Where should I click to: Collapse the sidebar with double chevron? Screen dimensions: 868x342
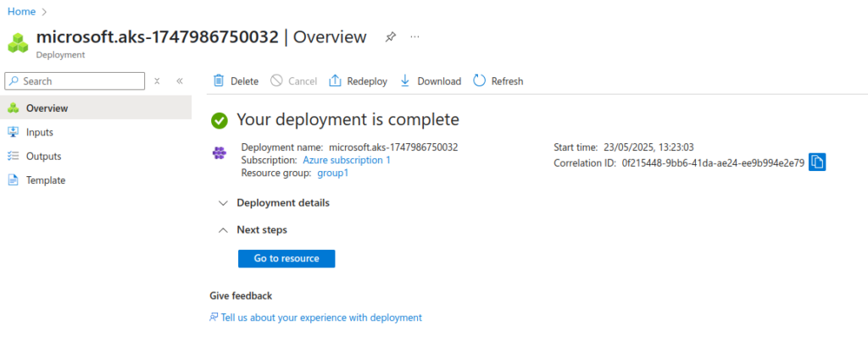tap(180, 81)
